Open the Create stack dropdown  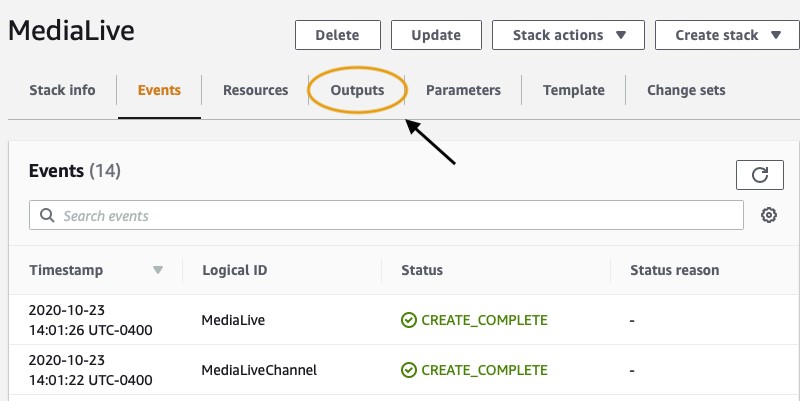click(x=727, y=35)
